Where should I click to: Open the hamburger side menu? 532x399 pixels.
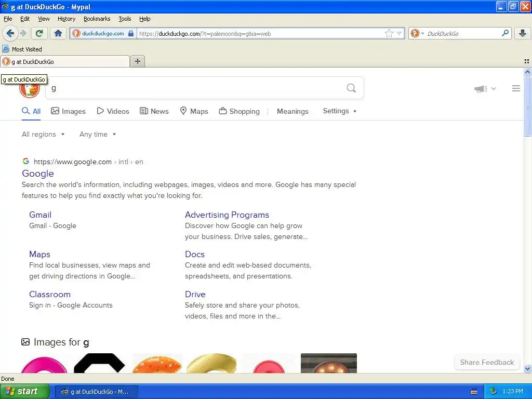pyautogui.click(x=516, y=88)
